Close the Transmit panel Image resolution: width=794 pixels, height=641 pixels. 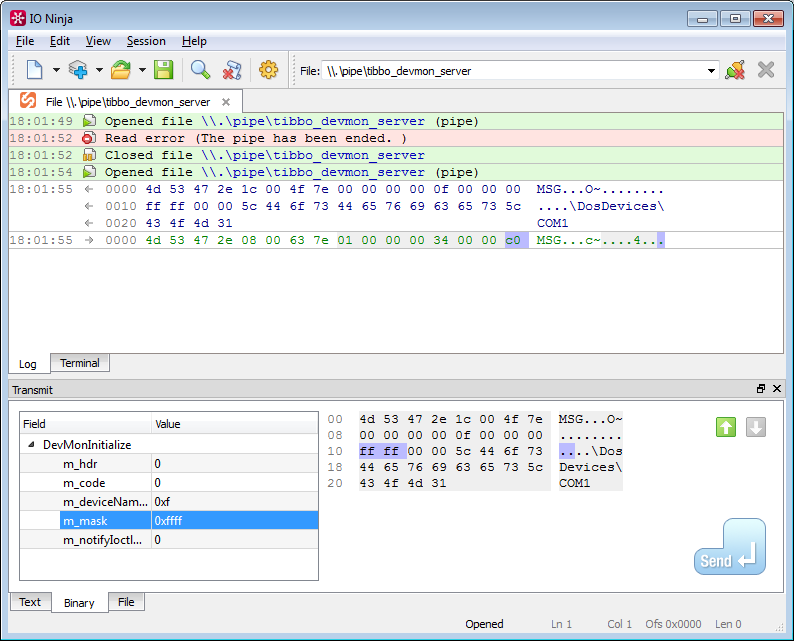point(777,389)
